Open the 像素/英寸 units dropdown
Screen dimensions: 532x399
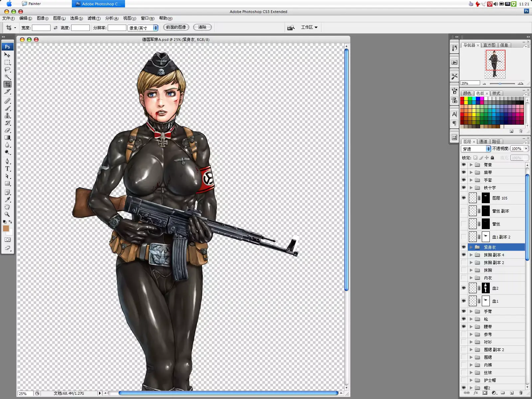point(143,28)
